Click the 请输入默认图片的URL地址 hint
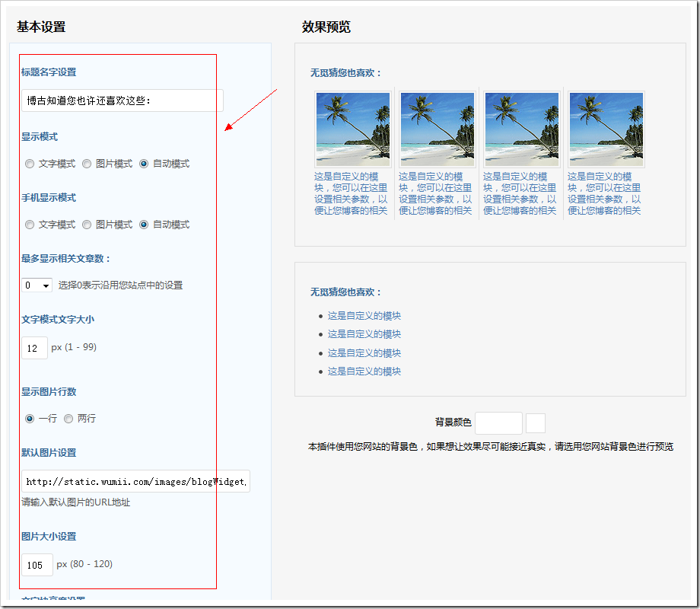 pos(76,502)
